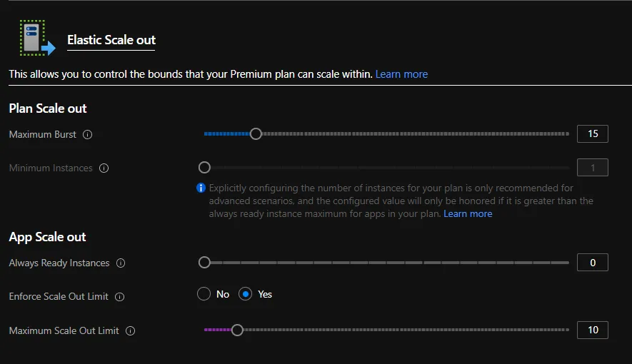Click the Maximum Burst slider handle
This screenshot has height=364, width=632.
click(256, 133)
